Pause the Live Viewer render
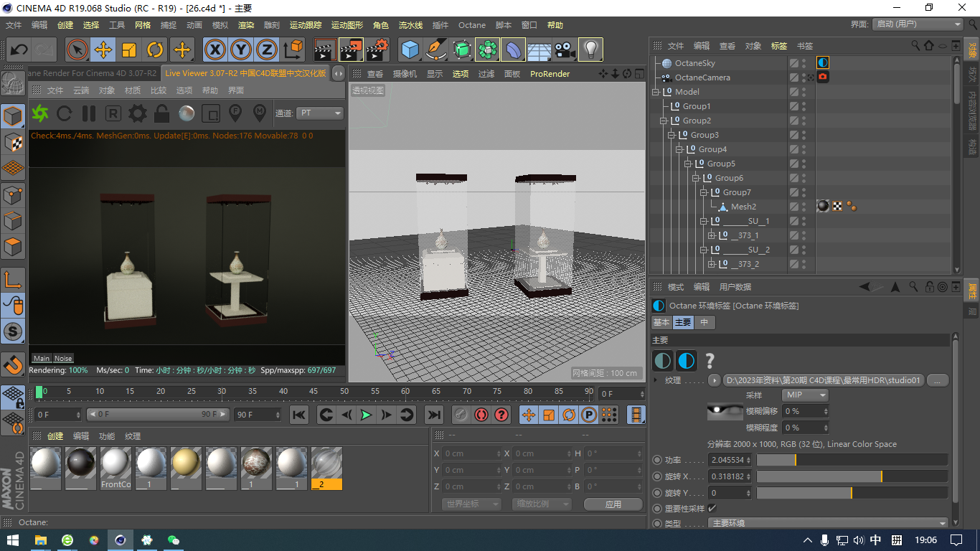Screen dimensions: 980x551 pos(89,113)
